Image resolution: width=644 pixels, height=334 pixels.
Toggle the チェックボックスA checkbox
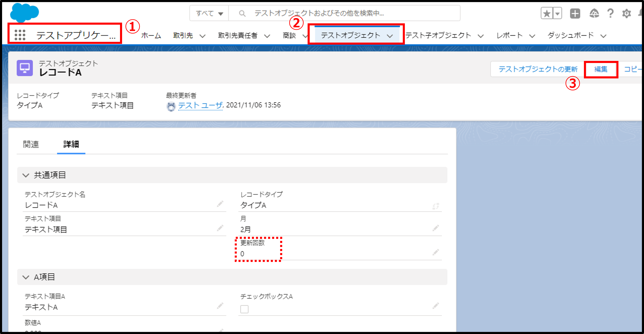tap(244, 309)
